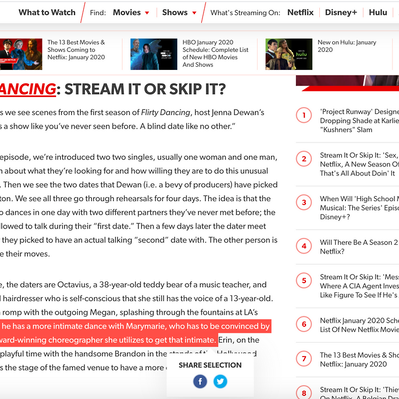Click trending rank number 5 circle
Screen dimensions: 399x399
pyautogui.click(x=304, y=281)
